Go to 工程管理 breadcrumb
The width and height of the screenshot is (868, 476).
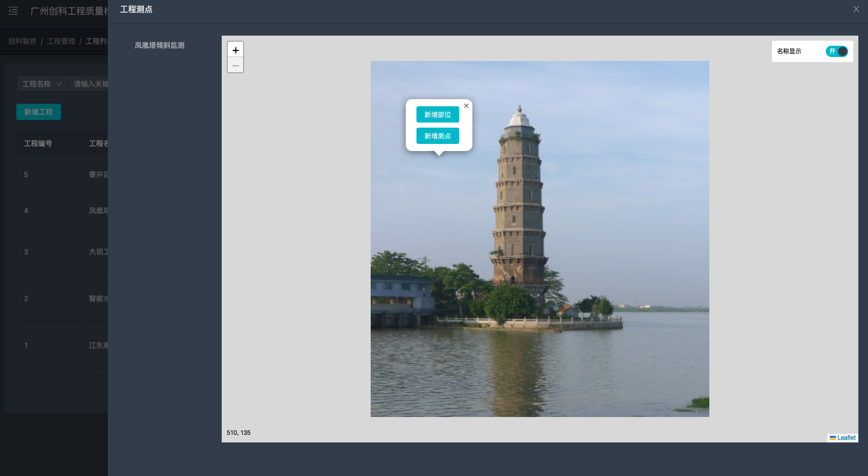[x=61, y=41]
